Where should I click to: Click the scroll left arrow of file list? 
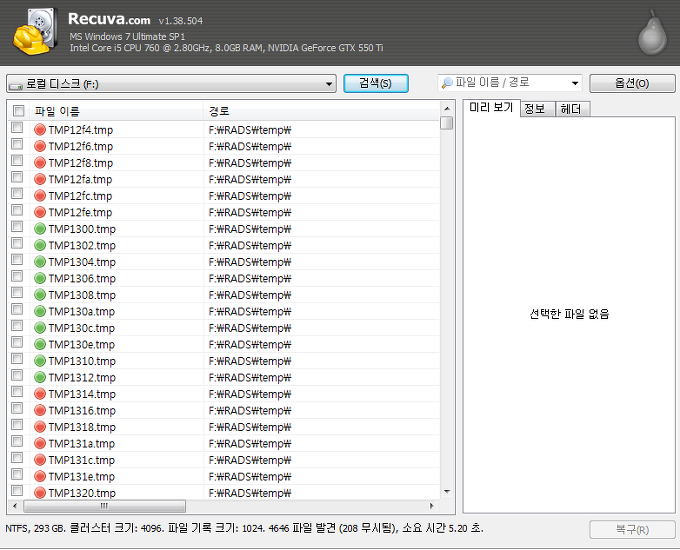(15, 506)
